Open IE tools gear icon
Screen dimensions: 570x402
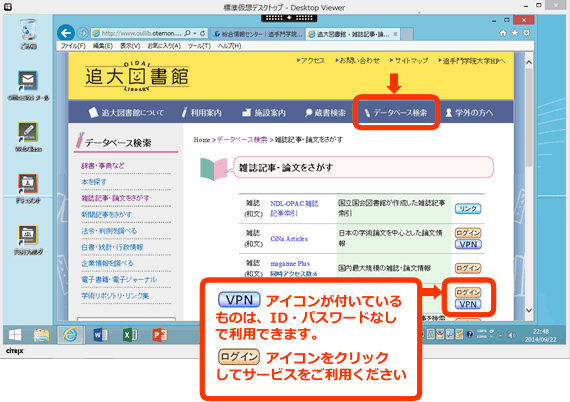526,33
